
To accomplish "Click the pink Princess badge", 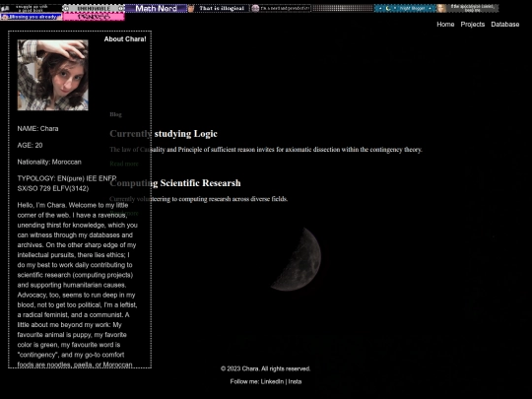I will coord(94,17).
